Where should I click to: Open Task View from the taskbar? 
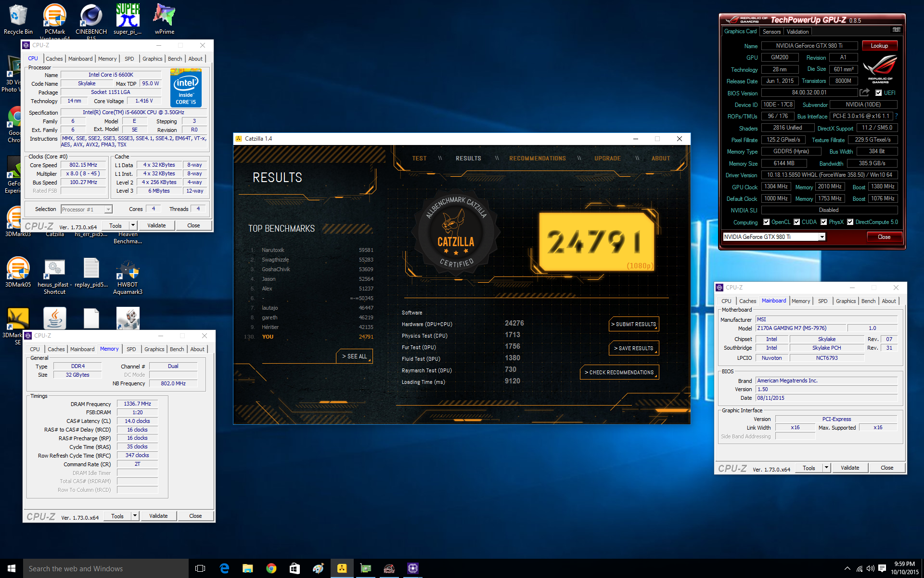[200, 568]
